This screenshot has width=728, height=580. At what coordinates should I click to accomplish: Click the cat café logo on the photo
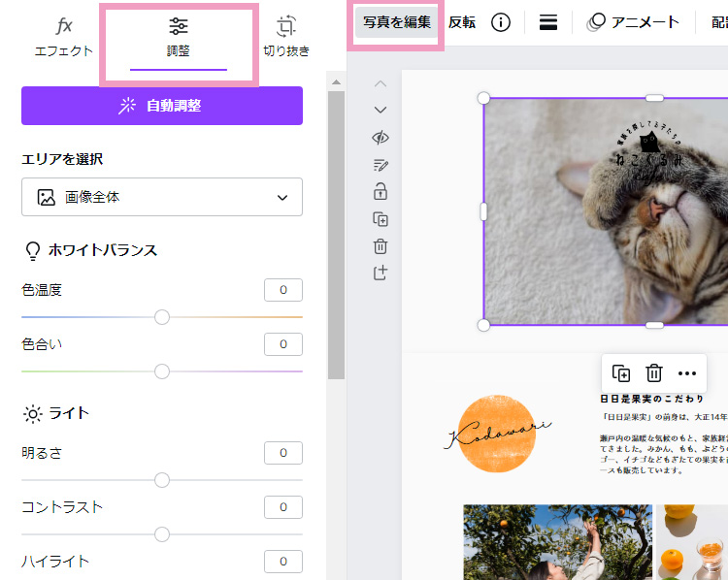[x=649, y=150]
